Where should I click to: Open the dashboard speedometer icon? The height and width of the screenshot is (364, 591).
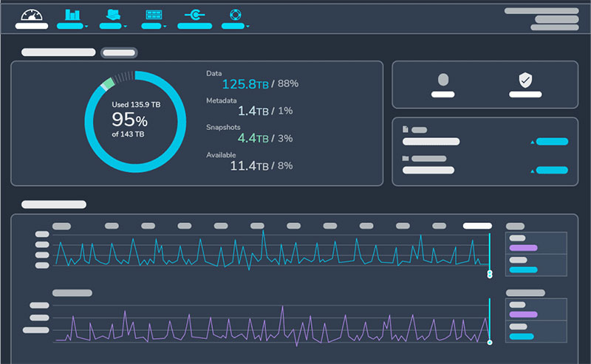[32, 15]
